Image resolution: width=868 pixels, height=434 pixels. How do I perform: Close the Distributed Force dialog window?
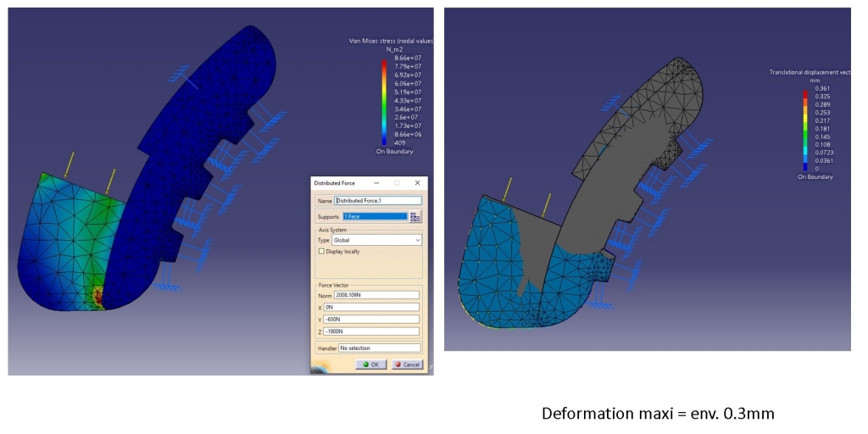[x=417, y=183]
